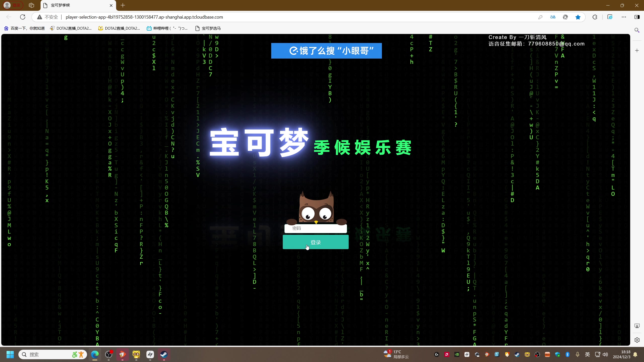644x362 pixels.
Task: Open OBS Studio from the taskbar
Action: click(x=109, y=354)
